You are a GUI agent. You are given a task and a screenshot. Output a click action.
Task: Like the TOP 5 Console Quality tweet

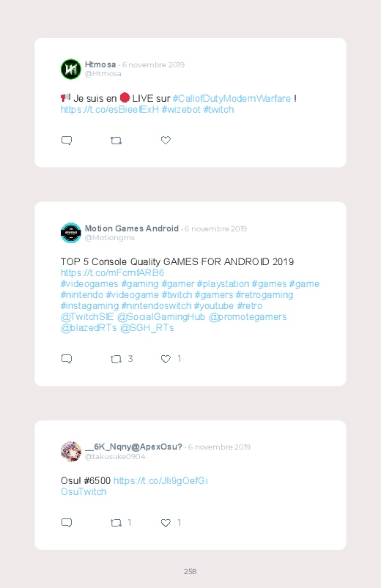click(166, 359)
